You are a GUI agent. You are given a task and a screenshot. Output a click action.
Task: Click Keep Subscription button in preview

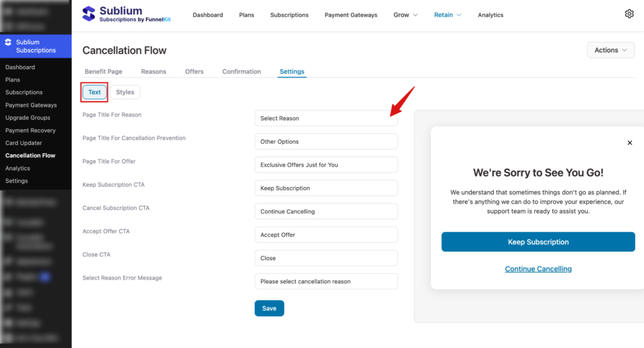538,242
